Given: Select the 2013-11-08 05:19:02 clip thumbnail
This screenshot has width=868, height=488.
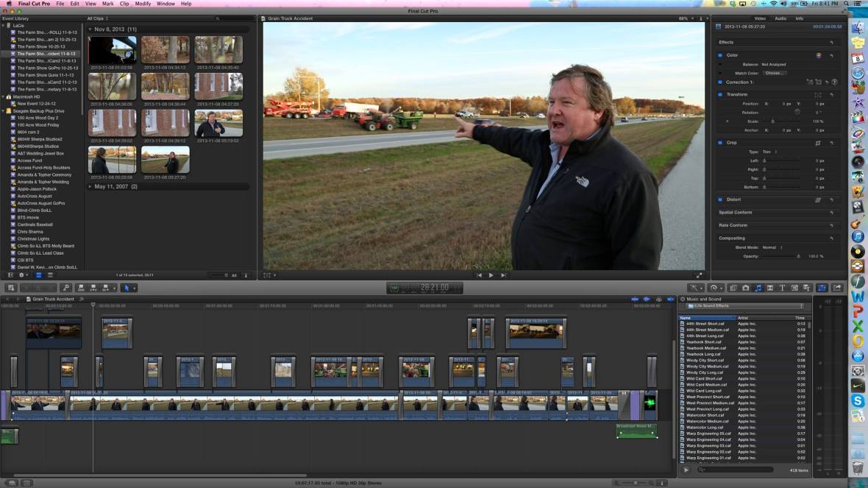Looking at the screenshot, I should pos(218,124).
